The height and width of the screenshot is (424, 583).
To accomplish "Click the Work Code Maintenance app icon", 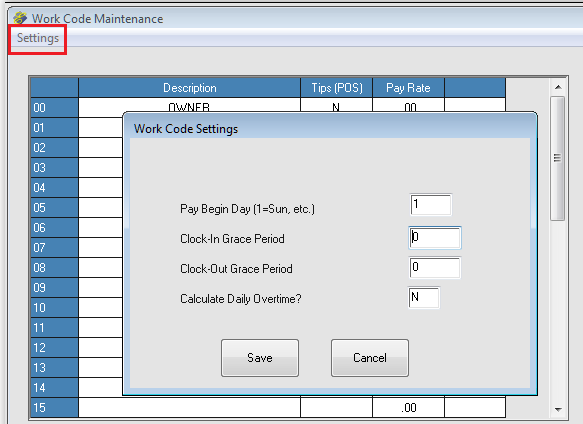I will (x=20, y=18).
